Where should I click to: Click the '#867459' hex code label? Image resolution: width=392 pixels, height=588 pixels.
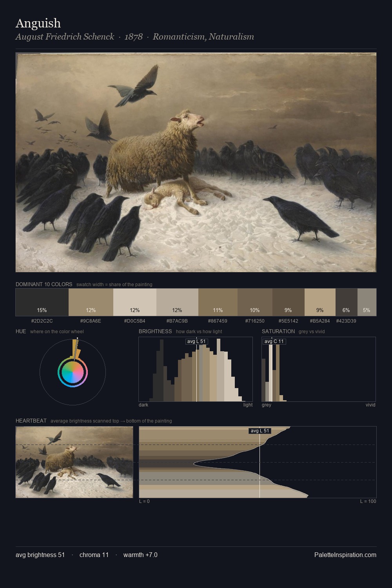(218, 321)
